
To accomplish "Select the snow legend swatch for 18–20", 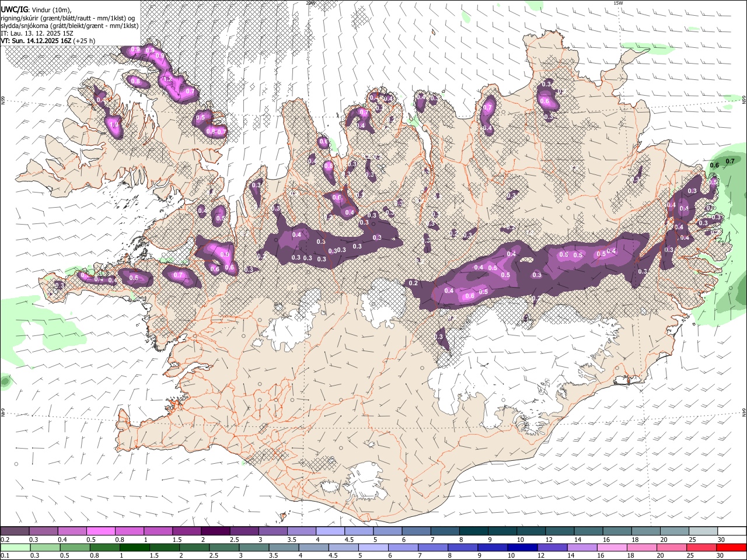I will [645, 531].
